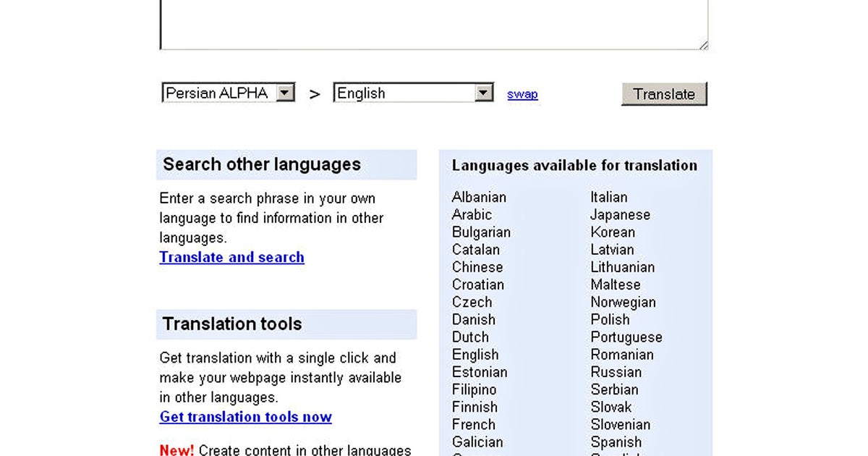Select Chinese in the language column
The height and width of the screenshot is (456, 868).
pyautogui.click(x=477, y=267)
